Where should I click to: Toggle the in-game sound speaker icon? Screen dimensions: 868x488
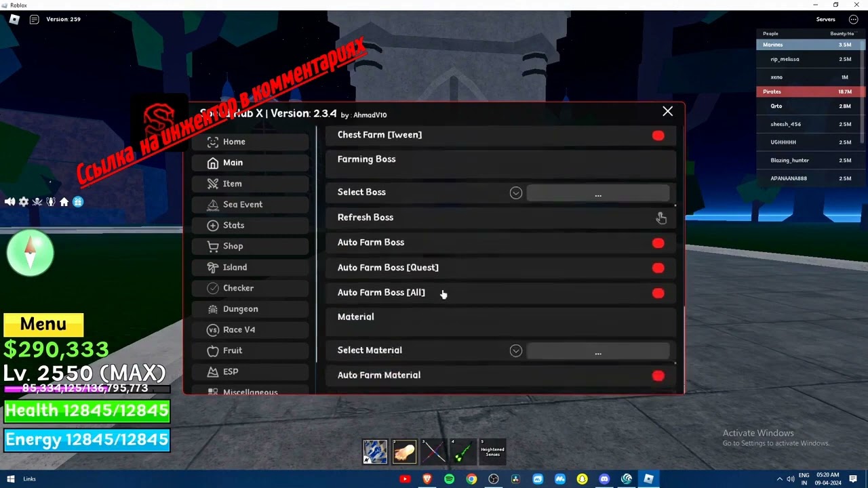(x=9, y=202)
